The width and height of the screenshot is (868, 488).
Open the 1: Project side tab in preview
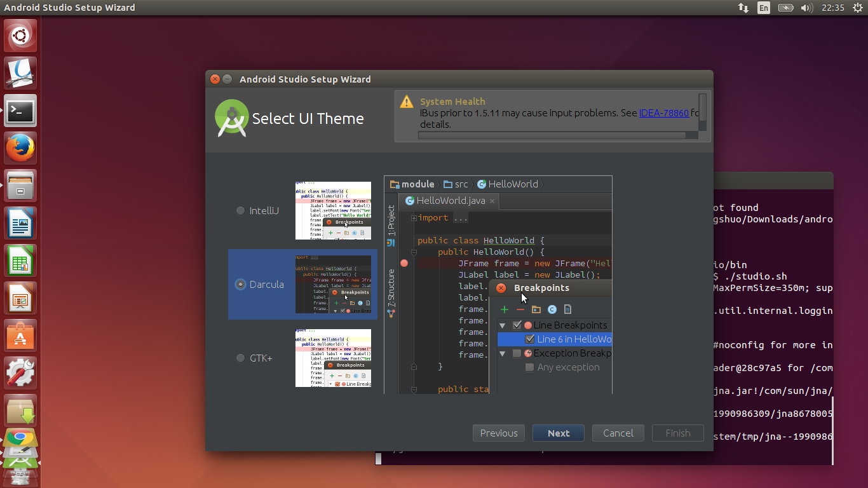tap(391, 226)
